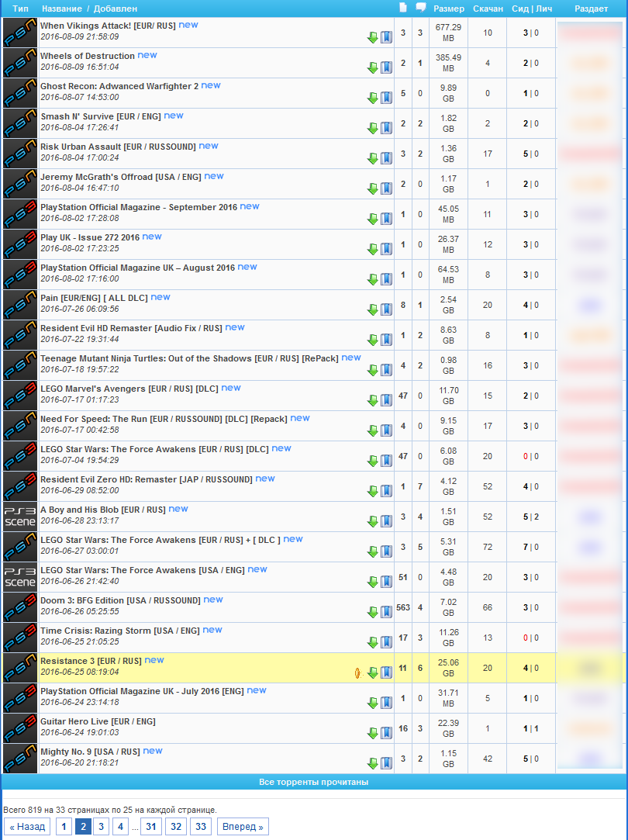628x840 pixels.
Task: Go to previous page with « Назад
Action: pyautogui.click(x=27, y=827)
